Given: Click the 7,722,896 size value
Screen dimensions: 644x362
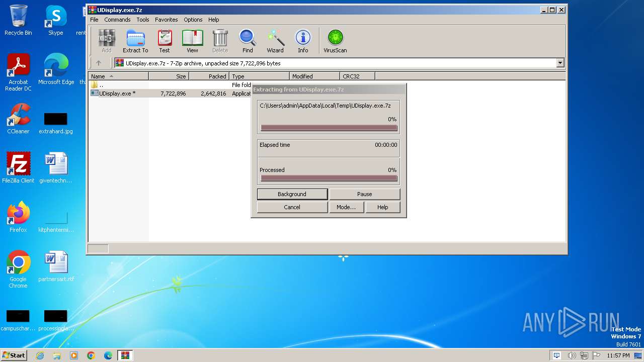Looking at the screenshot, I should 173,94.
